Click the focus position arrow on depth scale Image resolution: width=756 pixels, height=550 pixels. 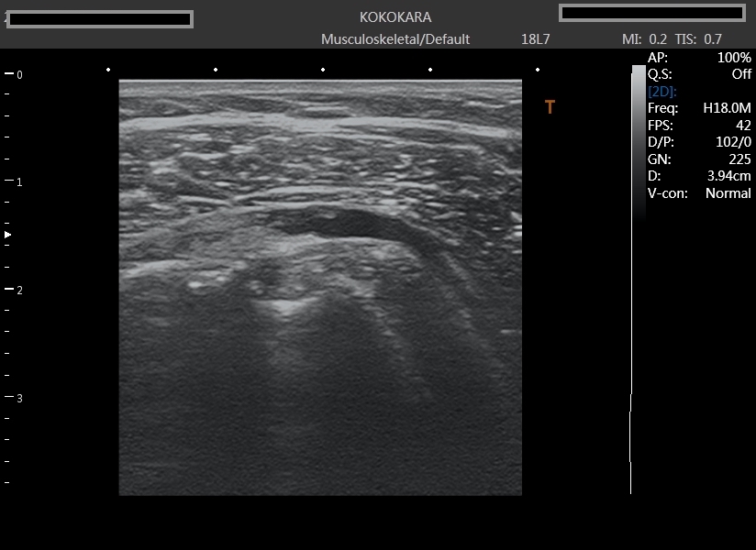coord(7,235)
